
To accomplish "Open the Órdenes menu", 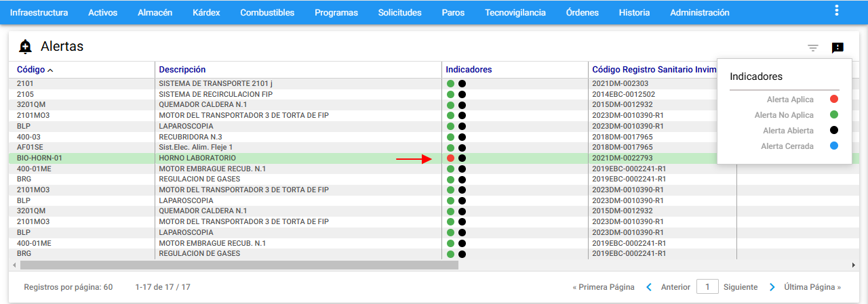I will [583, 12].
